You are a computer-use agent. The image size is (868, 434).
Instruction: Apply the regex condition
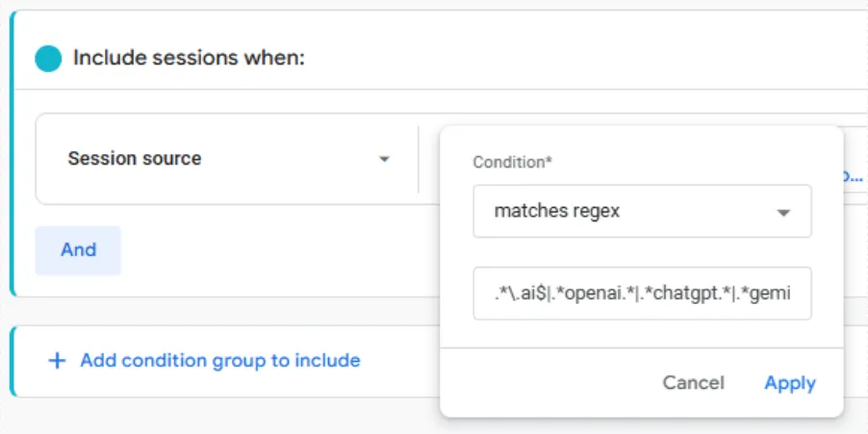coord(790,383)
